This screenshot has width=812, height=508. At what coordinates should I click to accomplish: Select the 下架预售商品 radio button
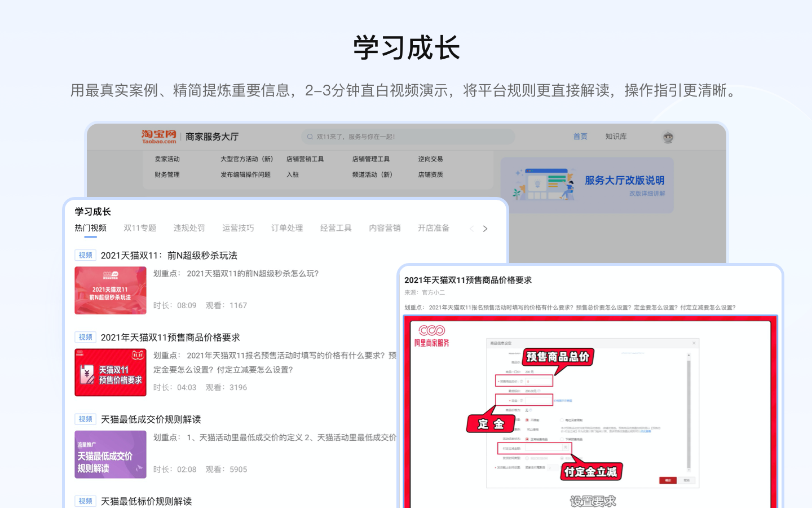562,439
